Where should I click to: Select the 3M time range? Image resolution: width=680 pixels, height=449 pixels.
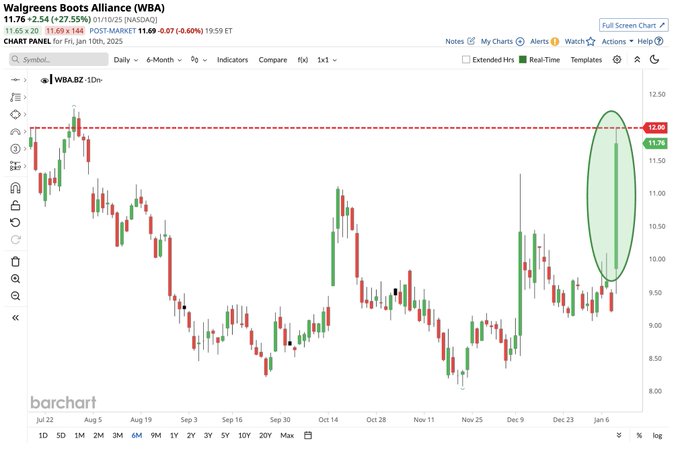(x=118, y=436)
